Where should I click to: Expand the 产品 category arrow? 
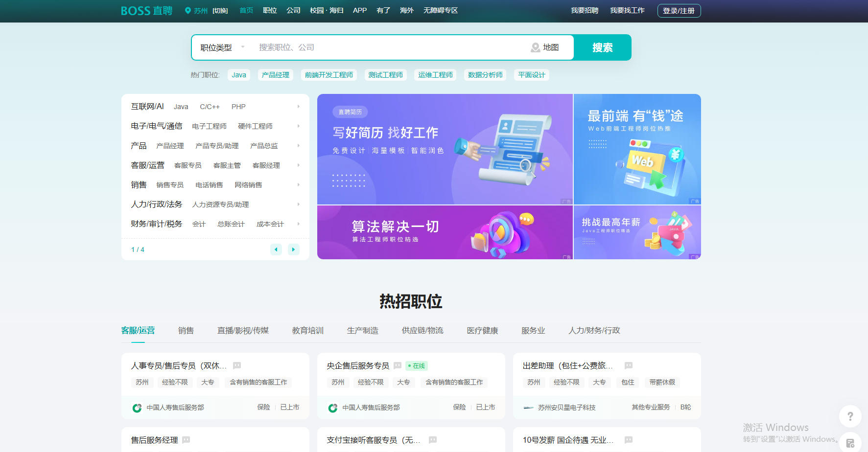[299, 145]
